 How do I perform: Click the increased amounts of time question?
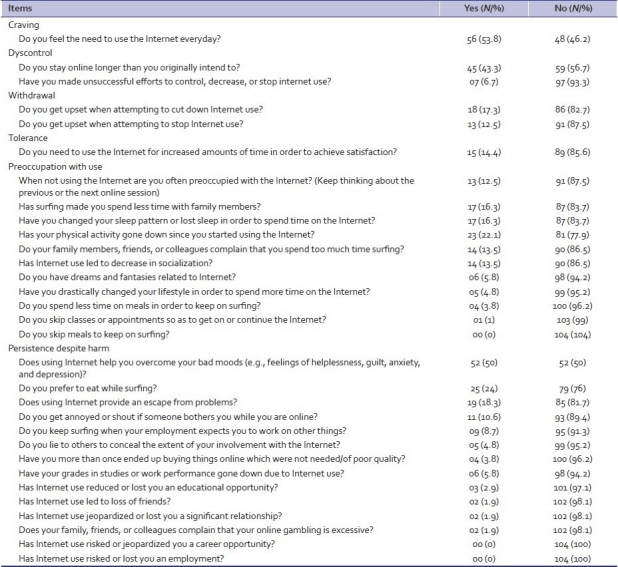click(208, 152)
